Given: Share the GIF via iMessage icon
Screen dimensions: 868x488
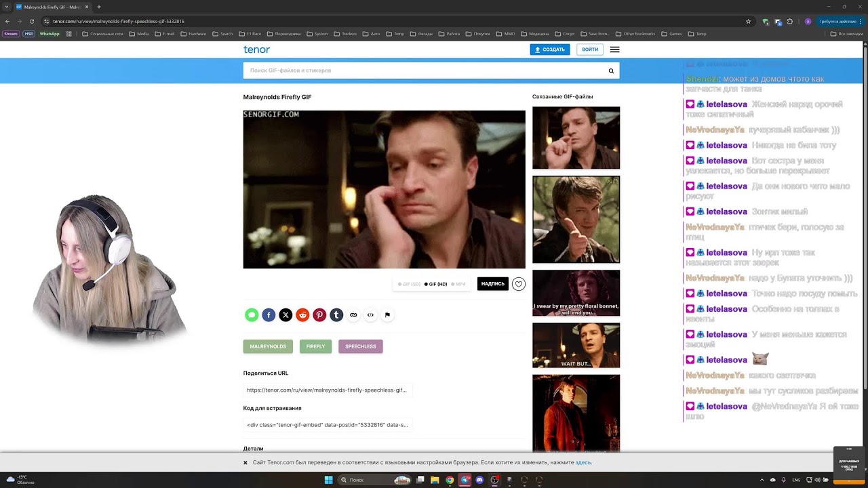Looking at the screenshot, I should click(x=252, y=314).
